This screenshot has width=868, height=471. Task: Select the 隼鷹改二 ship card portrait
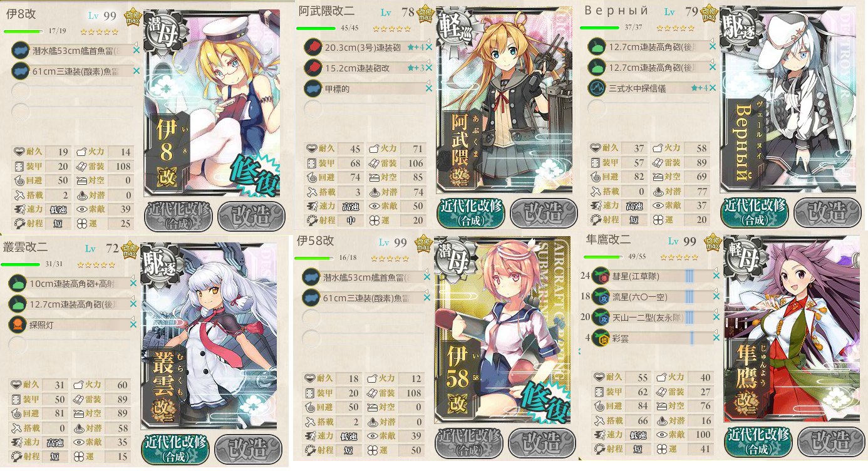792,330
